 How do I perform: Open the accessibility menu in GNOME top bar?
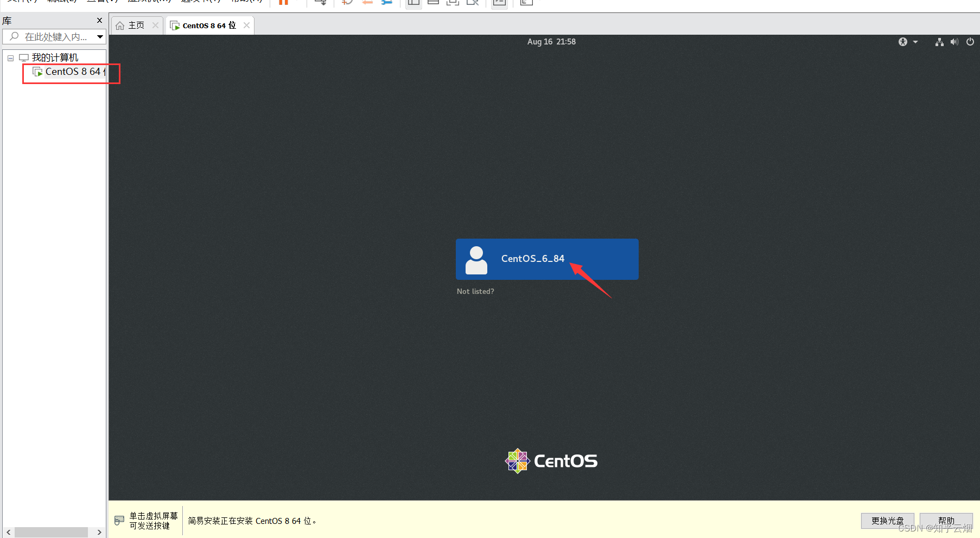pyautogui.click(x=907, y=42)
